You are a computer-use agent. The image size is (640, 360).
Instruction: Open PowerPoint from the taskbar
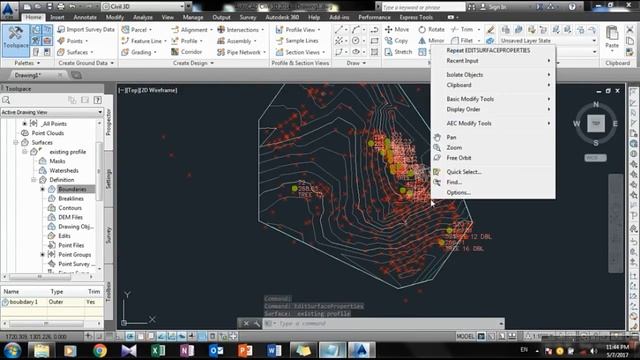pos(245,351)
